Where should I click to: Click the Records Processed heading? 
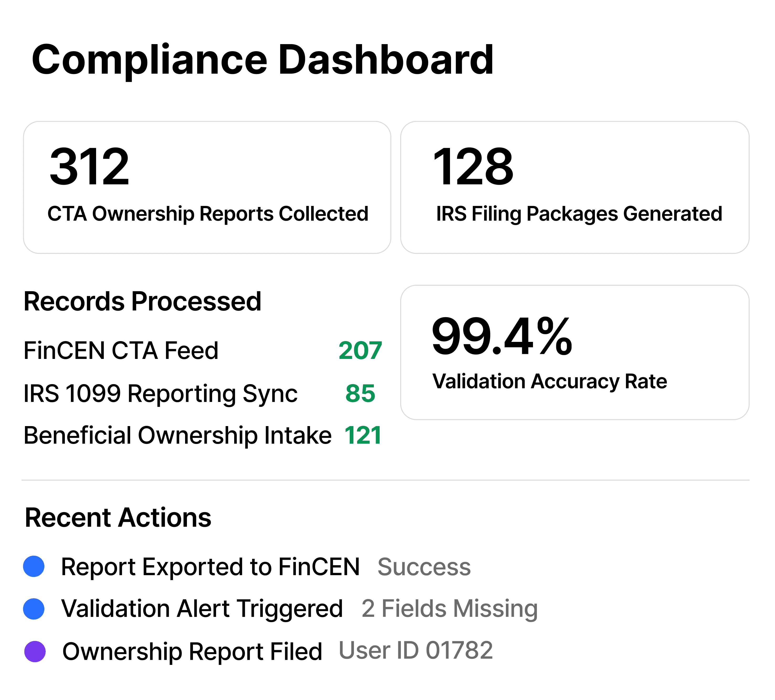[x=143, y=301]
